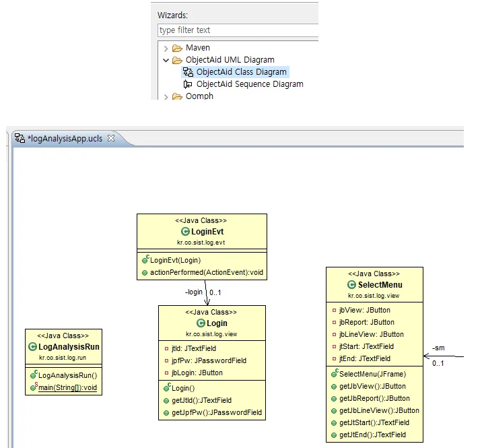Select jbLogin: JButton field
This screenshot has width=482, height=448.
[197, 373]
